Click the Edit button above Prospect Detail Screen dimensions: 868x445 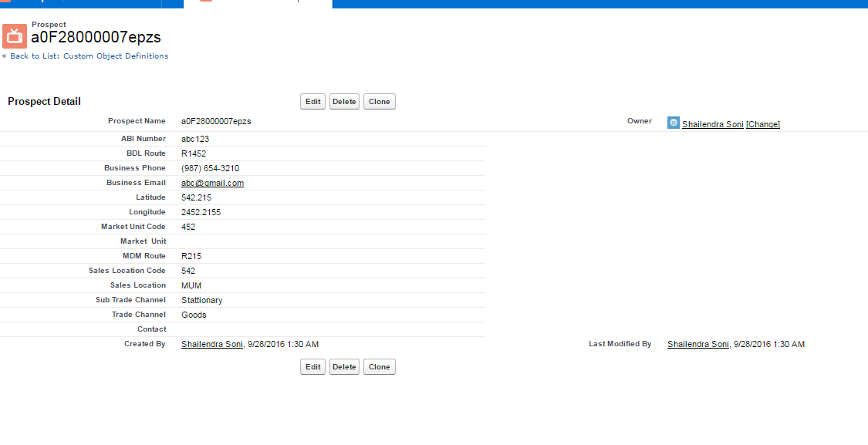(312, 101)
